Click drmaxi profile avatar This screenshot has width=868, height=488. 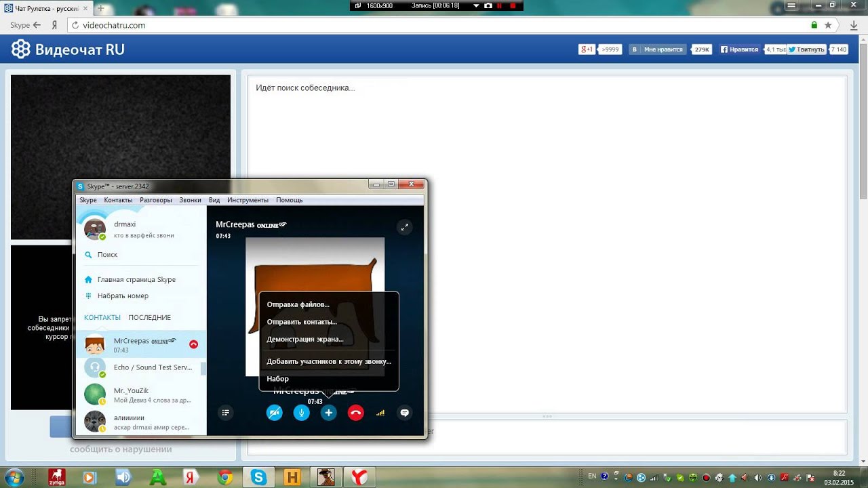pyautogui.click(x=95, y=229)
